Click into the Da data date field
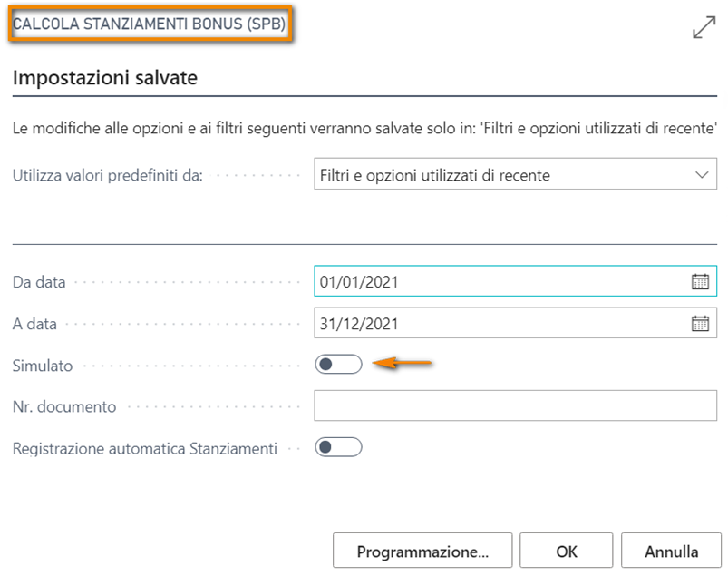Image resolution: width=728 pixels, height=576 pixels. (499, 281)
